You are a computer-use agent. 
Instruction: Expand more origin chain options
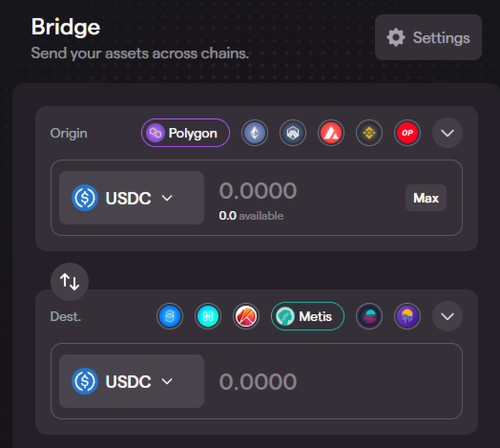[448, 133]
